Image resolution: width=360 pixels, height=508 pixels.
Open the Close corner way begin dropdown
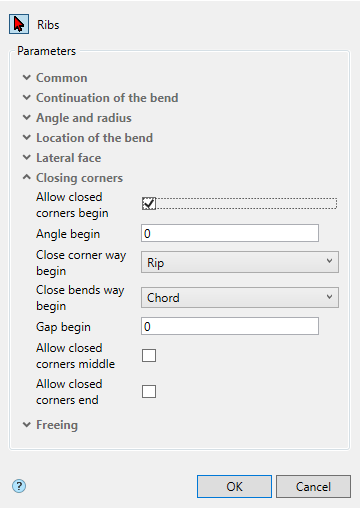240,262
